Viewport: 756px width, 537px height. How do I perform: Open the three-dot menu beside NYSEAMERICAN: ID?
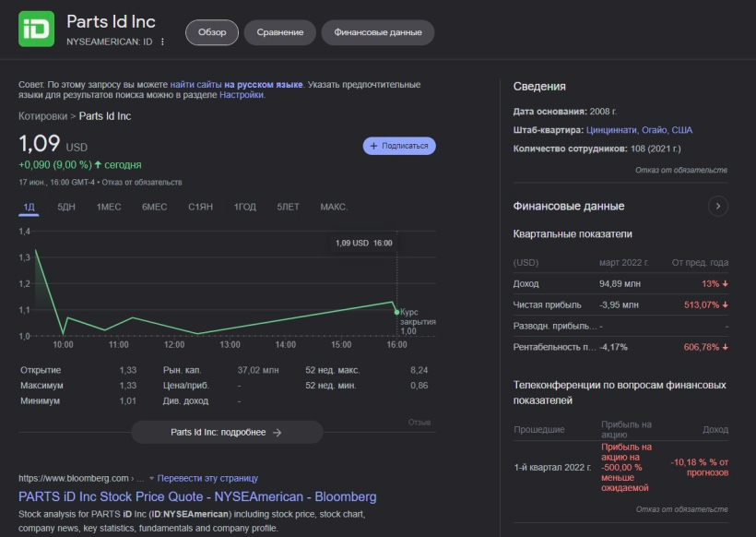163,42
